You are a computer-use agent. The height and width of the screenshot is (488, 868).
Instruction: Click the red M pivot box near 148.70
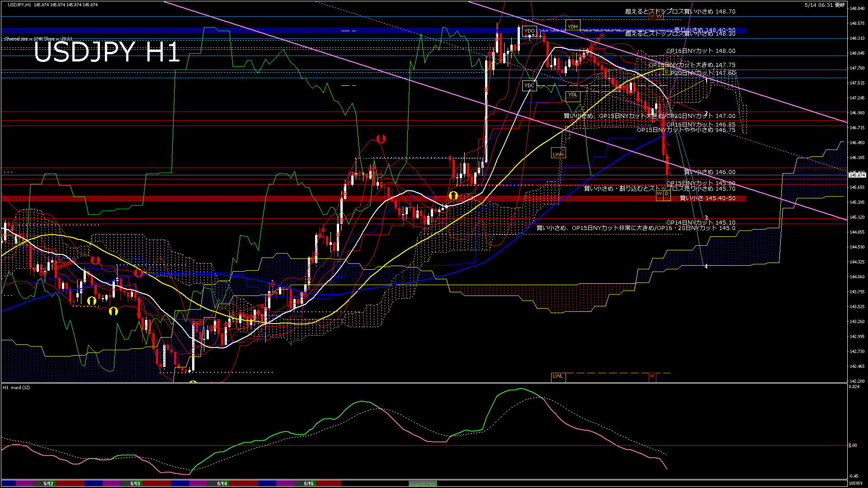click(652, 16)
